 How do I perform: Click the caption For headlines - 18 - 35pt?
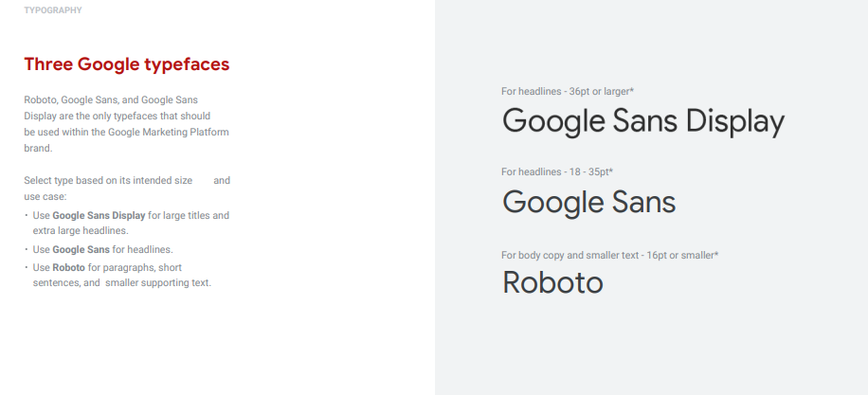[x=557, y=172]
